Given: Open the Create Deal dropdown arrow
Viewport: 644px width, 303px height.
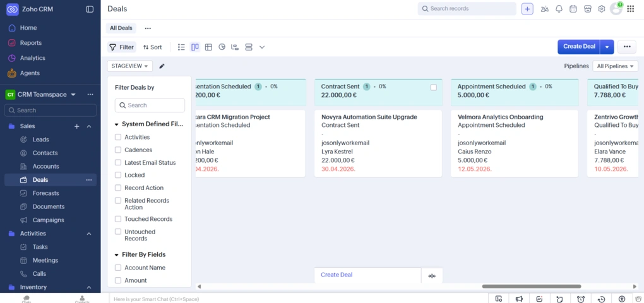Looking at the screenshot, I should point(607,47).
